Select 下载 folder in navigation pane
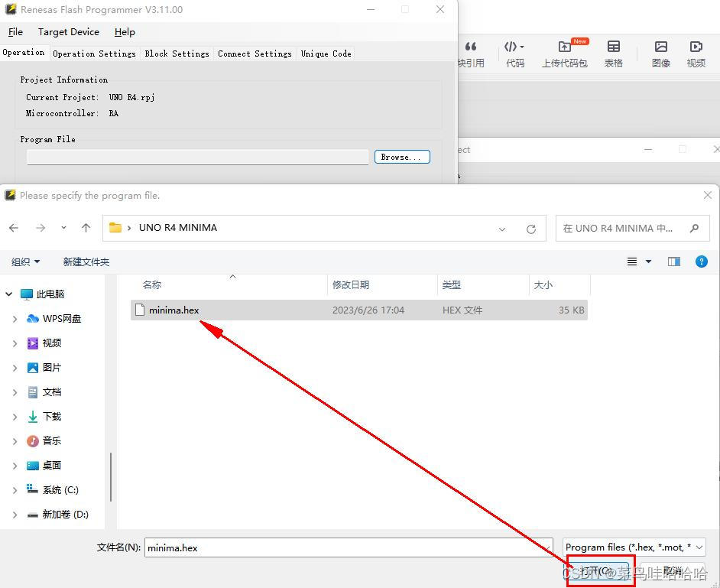The image size is (720, 588). click(51, 416)
